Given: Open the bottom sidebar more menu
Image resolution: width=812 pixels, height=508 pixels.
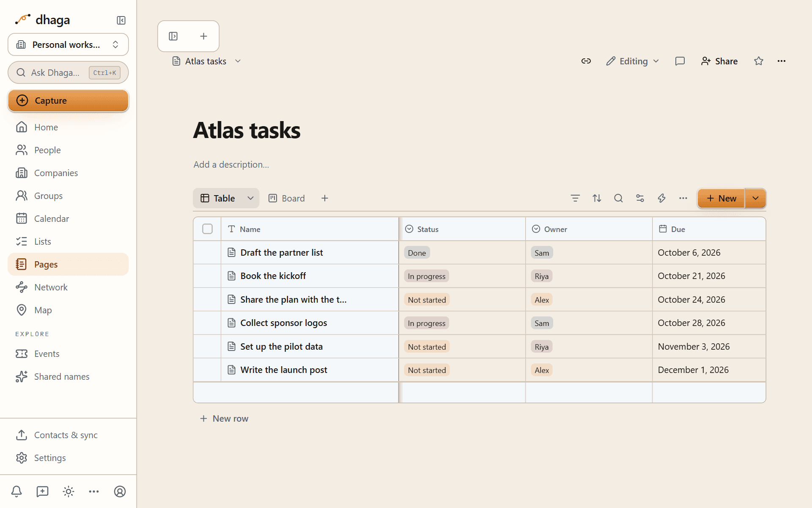Looking at the screenshot, I should tap(94, 491).
